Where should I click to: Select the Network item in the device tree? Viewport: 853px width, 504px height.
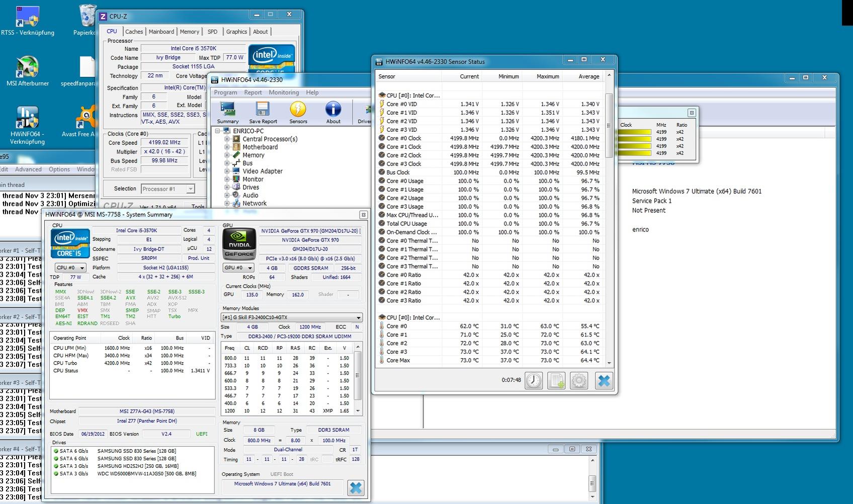(x=254, y=203)
